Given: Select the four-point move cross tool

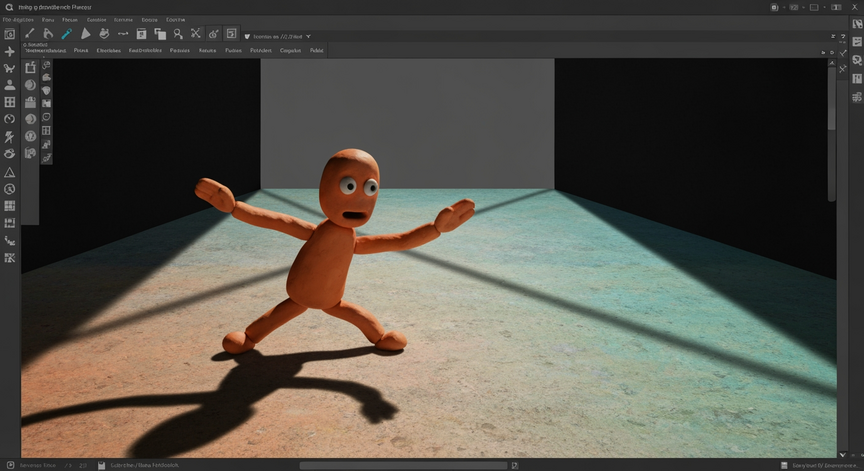Looking at the screenshot, I should (x=9, y=52).
